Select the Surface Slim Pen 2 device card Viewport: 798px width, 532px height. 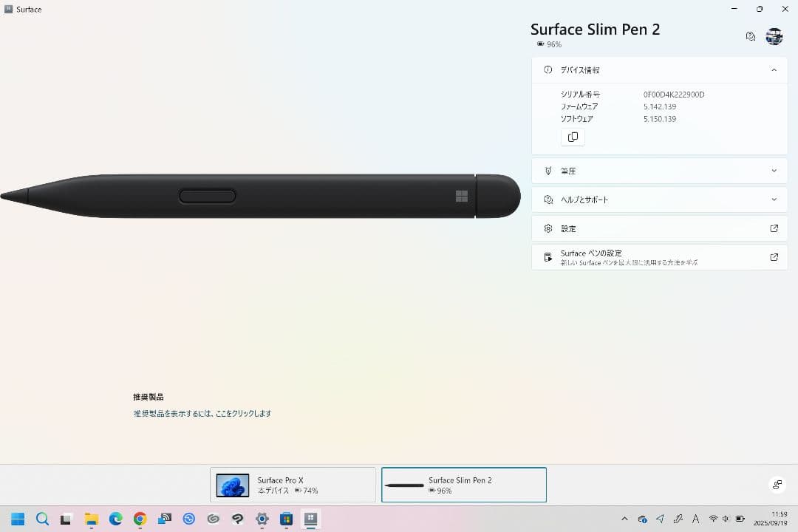pos(463,484)
